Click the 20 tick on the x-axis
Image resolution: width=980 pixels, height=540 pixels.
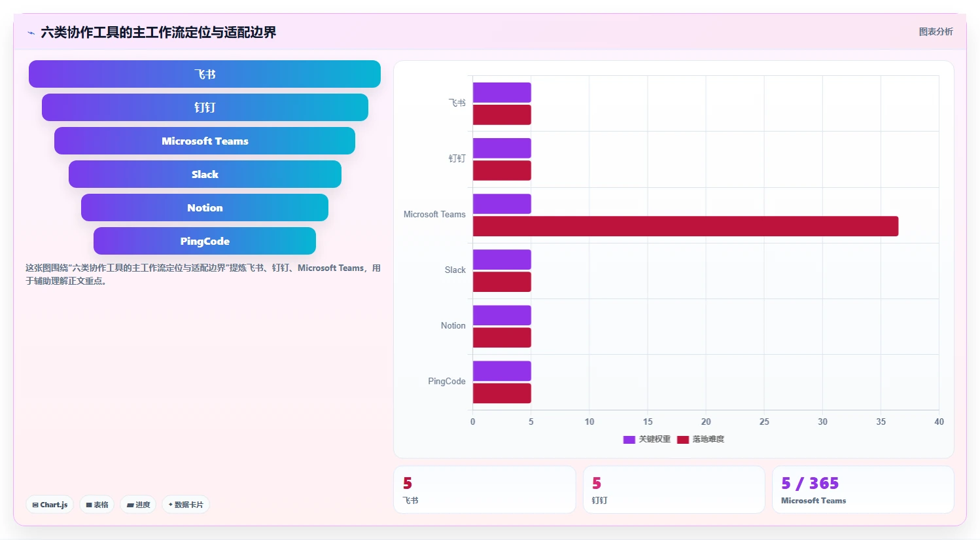[x=706, y=422]
